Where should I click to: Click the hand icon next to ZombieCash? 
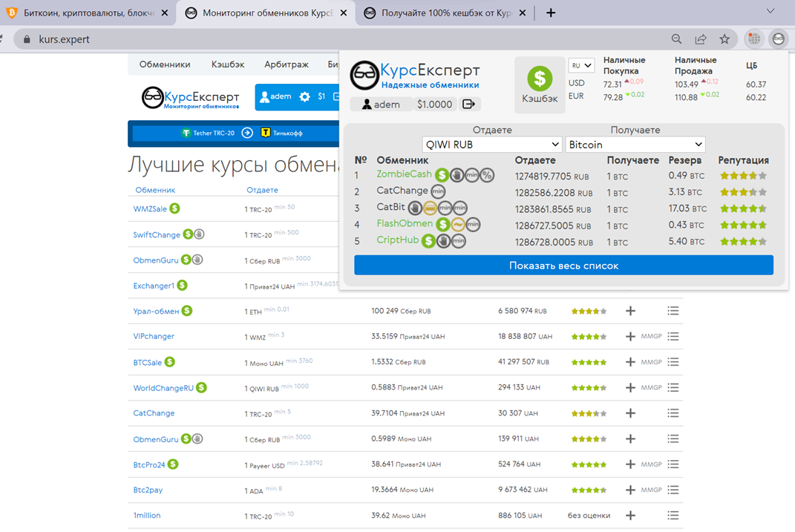pos(457,175)
